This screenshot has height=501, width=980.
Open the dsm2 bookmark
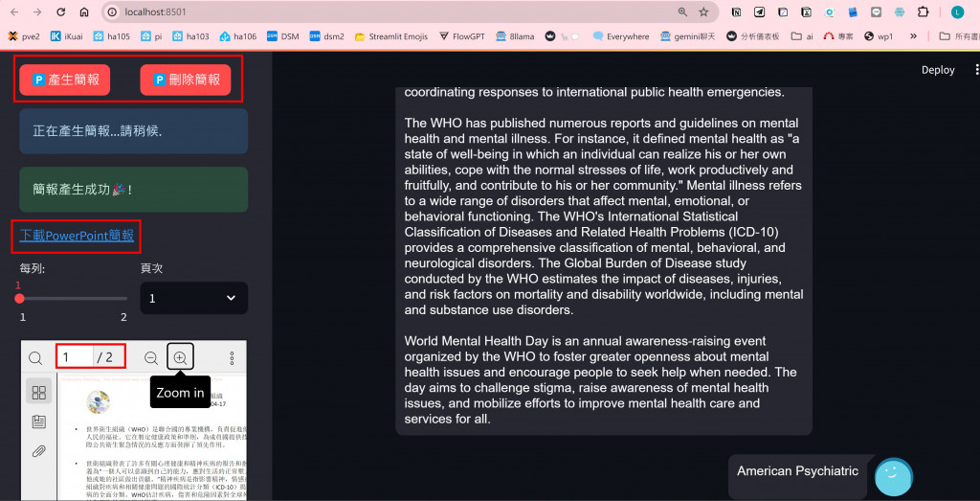click(x=327, y=36)
